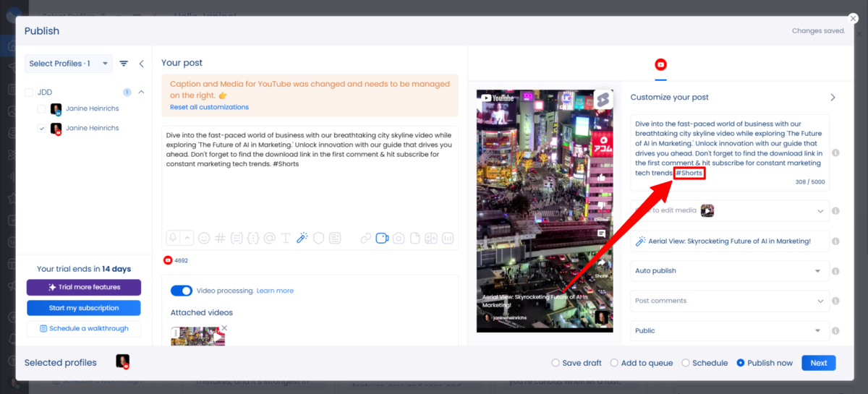Click the YouTube customized caption text box

click(731, 153)
